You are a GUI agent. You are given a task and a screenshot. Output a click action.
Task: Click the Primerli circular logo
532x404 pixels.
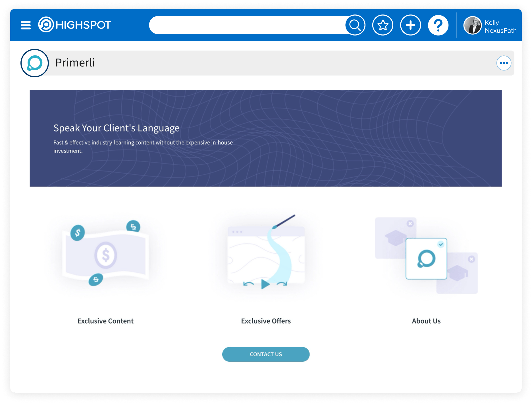coord(35,63)
